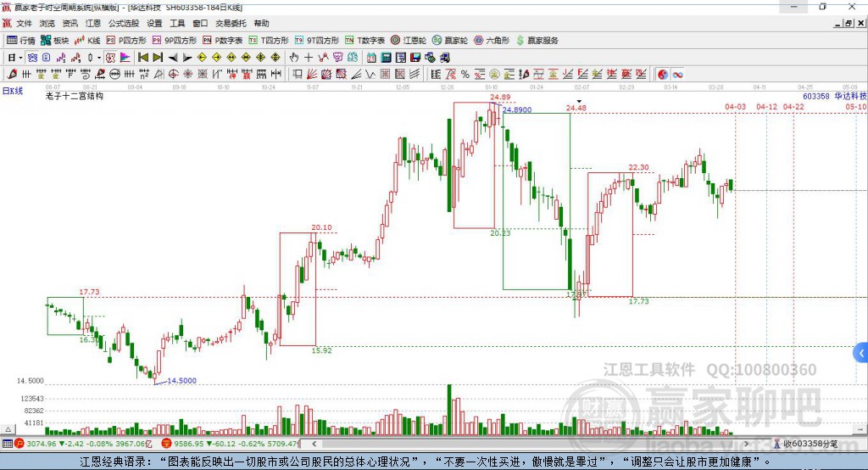Click the black right arrow icon

187,58
